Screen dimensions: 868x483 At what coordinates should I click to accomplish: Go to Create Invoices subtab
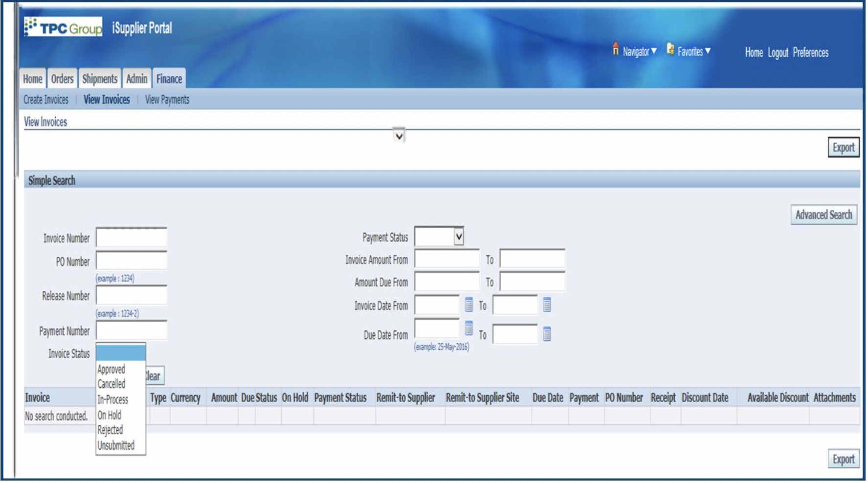[x=46, y=100]
